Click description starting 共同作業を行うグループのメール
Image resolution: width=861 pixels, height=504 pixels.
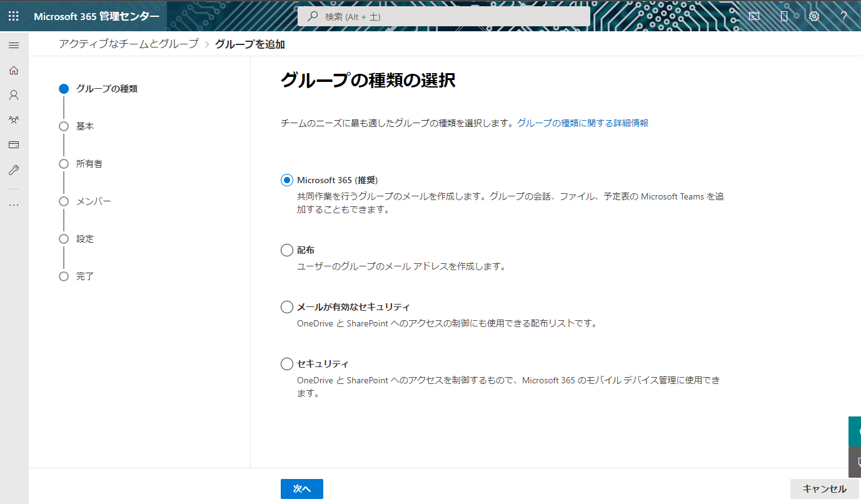511,203
